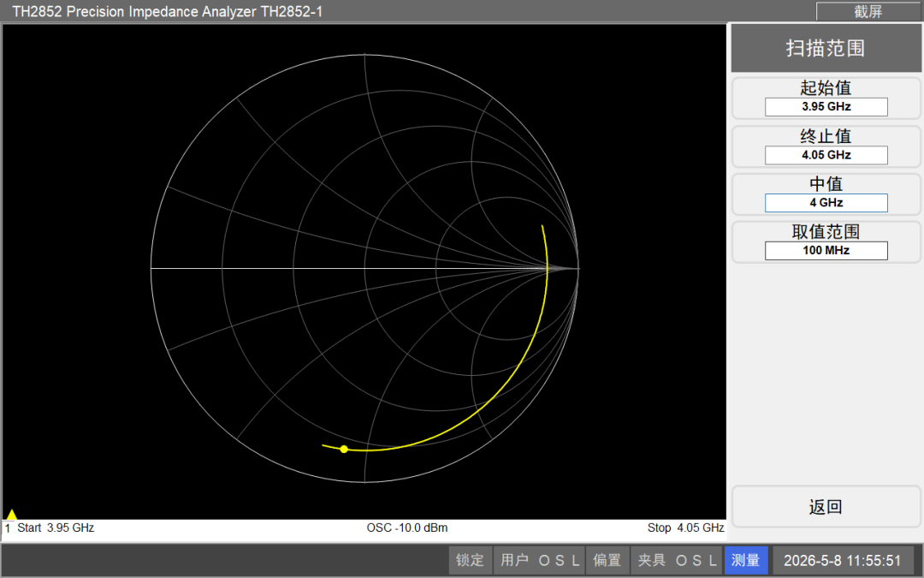
Task: Select the 中值 center value field showing 4 GHz
Action: coord(826,203)
